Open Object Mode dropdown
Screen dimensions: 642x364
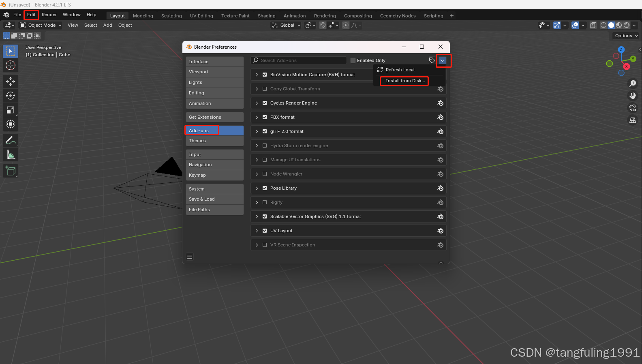click(x=41, y=25)
